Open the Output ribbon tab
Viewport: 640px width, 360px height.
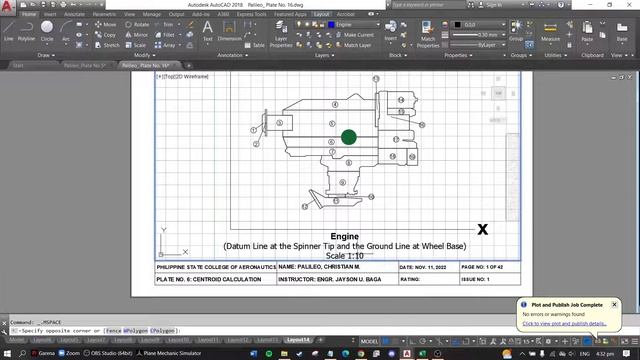point(176,14)
